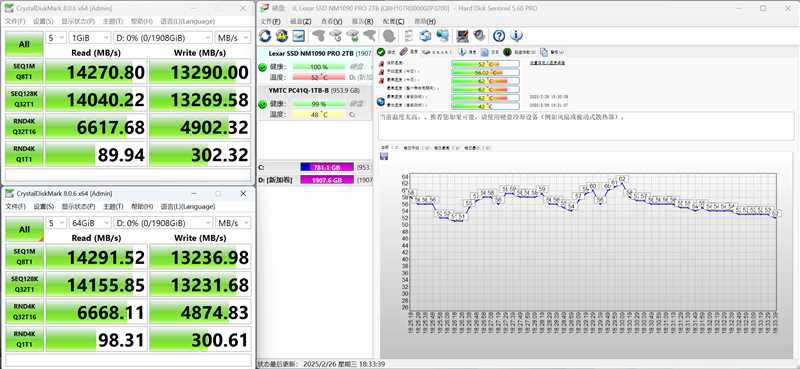Click the 42 °C minimum temperature bar
The width and height of the screenshot is (800, 369).
point(485,106)
